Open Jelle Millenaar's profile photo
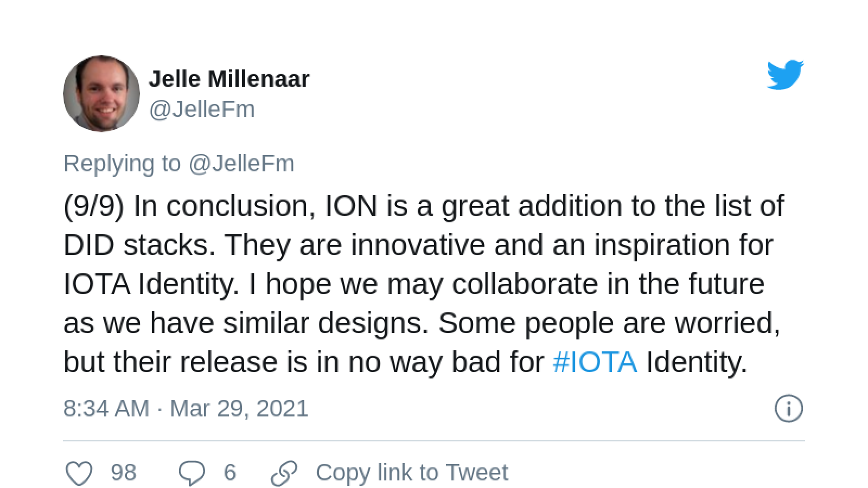Screen dimensions: 868x488 pos(101,93)
